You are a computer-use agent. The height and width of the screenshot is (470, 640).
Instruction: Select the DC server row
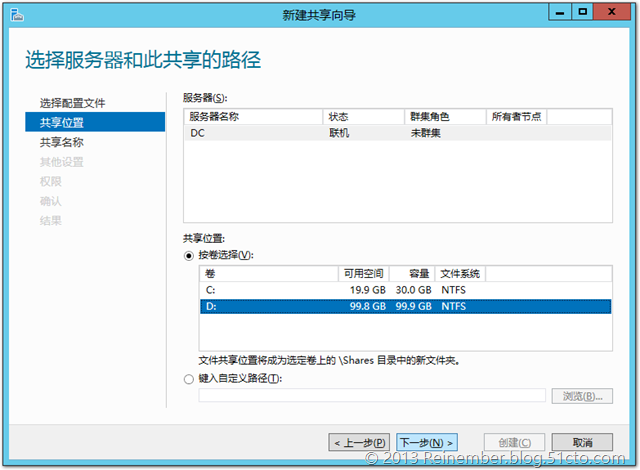tap(398, 133)
